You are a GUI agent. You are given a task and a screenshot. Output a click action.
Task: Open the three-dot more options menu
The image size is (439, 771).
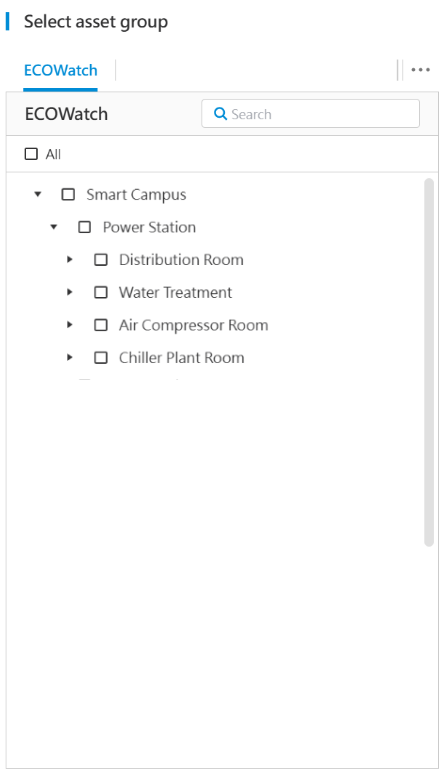click(420, 70)
